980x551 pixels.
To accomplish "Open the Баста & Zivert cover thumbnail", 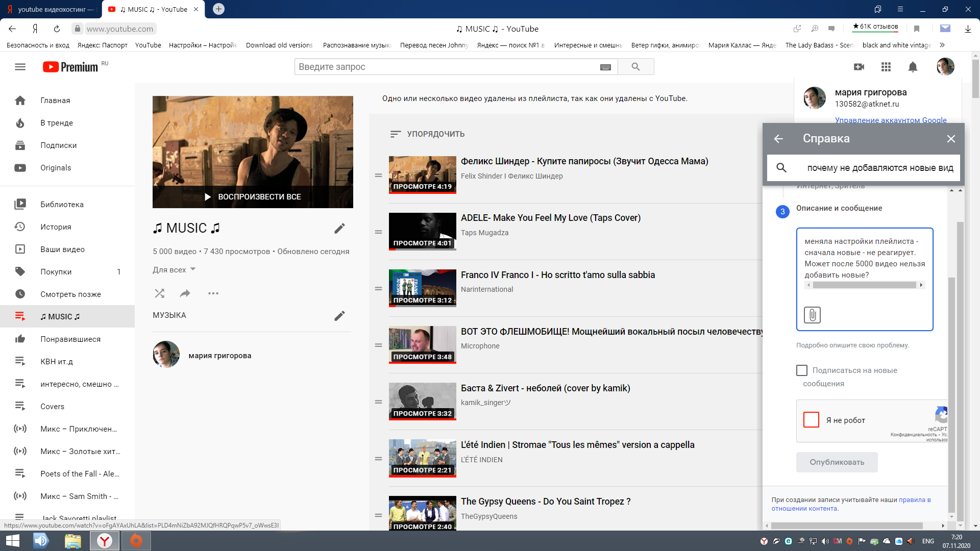I will point(422,402).
